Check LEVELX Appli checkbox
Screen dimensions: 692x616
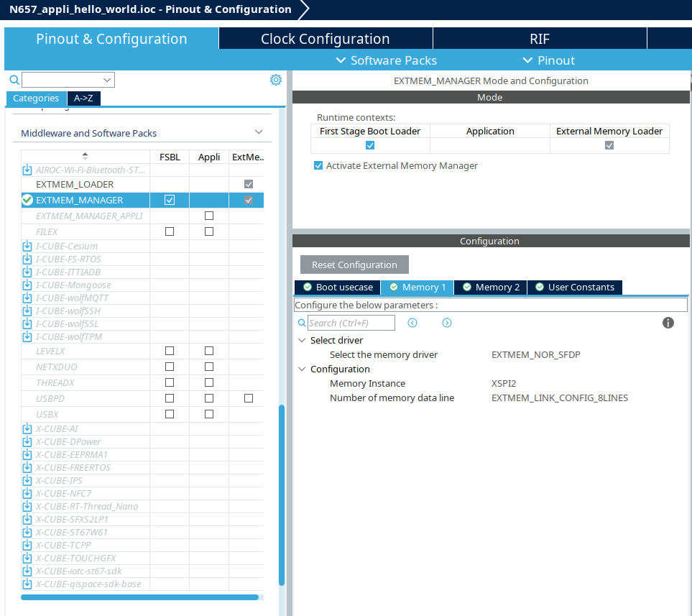[209, 351]
